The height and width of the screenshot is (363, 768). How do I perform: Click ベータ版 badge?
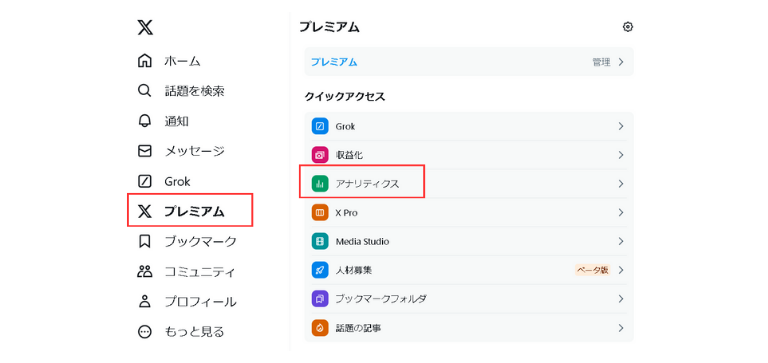point(593,270)
